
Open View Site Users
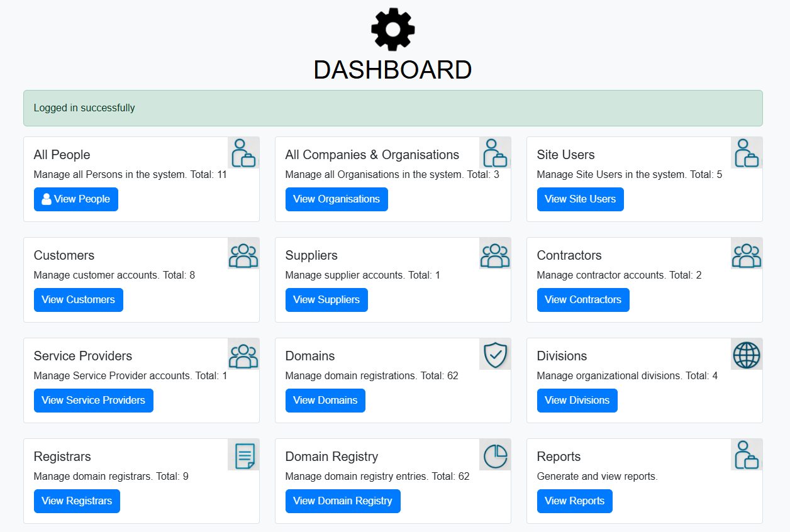point(580,199)
